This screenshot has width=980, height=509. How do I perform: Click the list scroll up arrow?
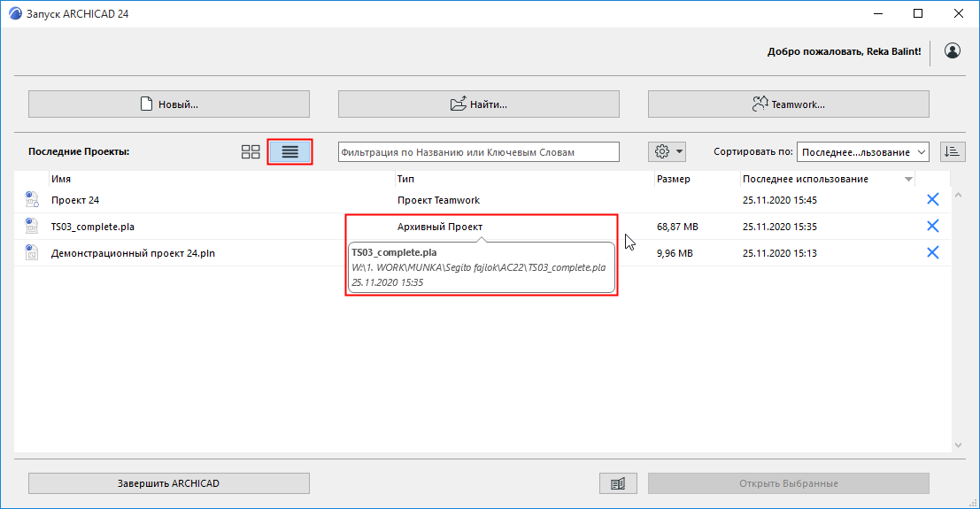tap(958, 195)
